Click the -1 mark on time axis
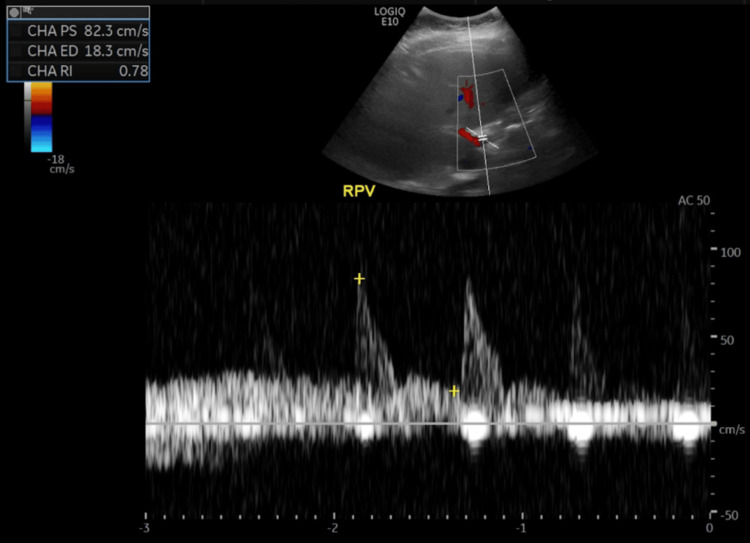Screen dimensions: 750x543 (521, 528)
